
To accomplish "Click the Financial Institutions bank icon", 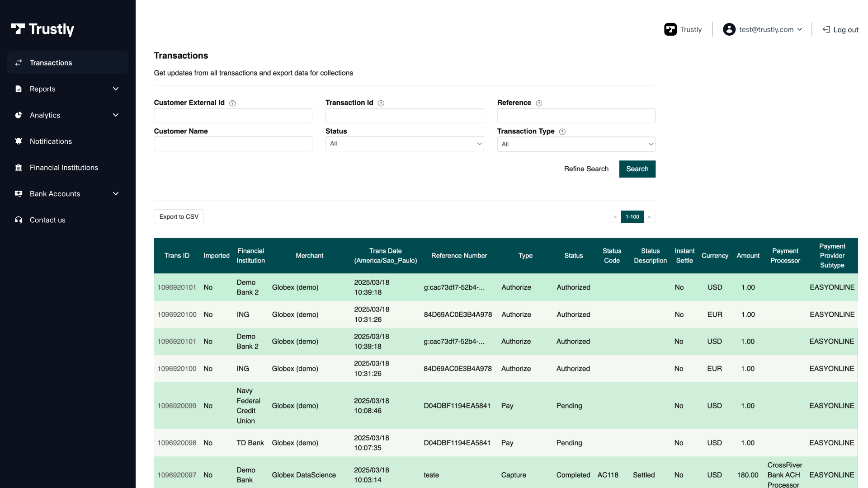I will coord(19,168).
